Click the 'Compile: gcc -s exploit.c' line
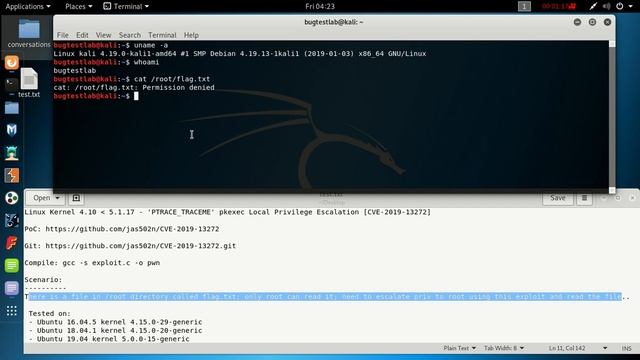 click(x=92, y=263)
